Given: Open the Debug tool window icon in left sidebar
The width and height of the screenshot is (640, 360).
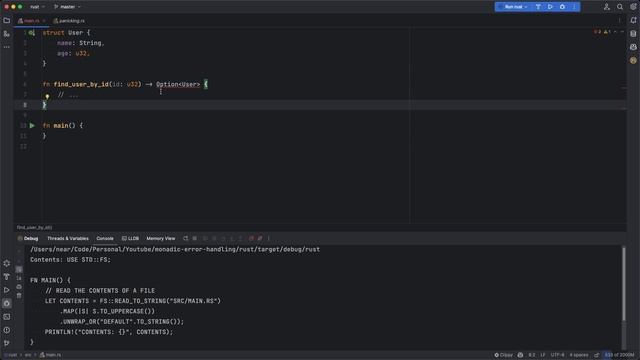Looking at the screenshot, I should point(7,304).
